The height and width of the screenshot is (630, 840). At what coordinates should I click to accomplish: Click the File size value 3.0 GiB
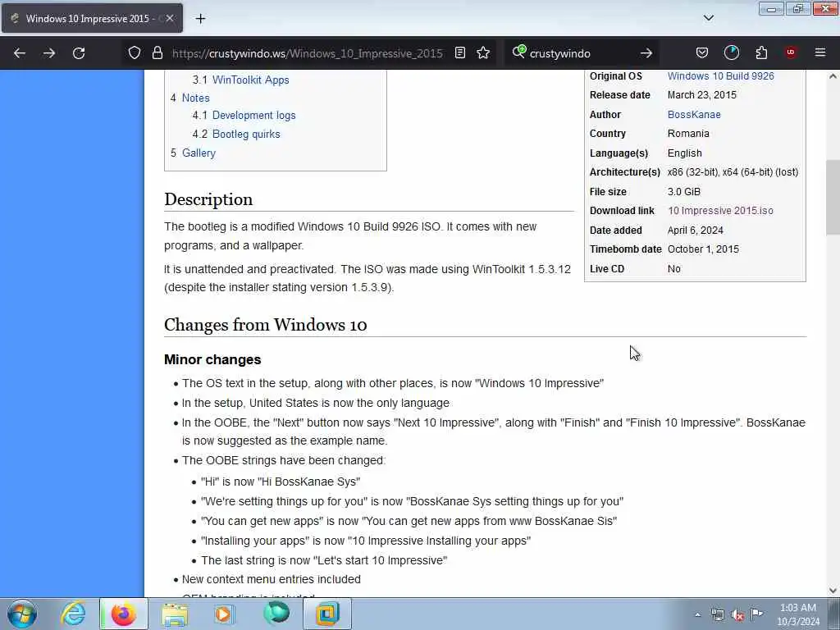coord(683,192)
